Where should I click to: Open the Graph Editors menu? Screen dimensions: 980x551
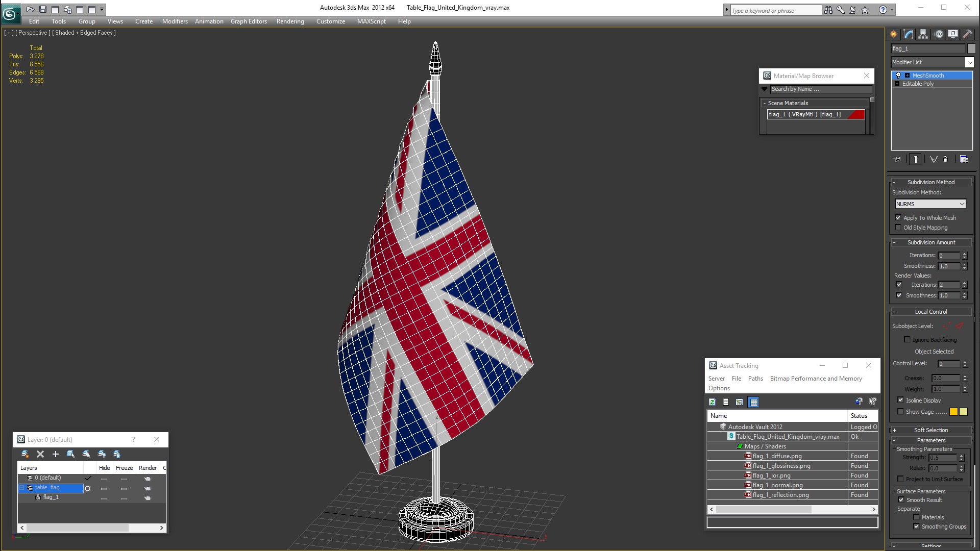(249, 21)
